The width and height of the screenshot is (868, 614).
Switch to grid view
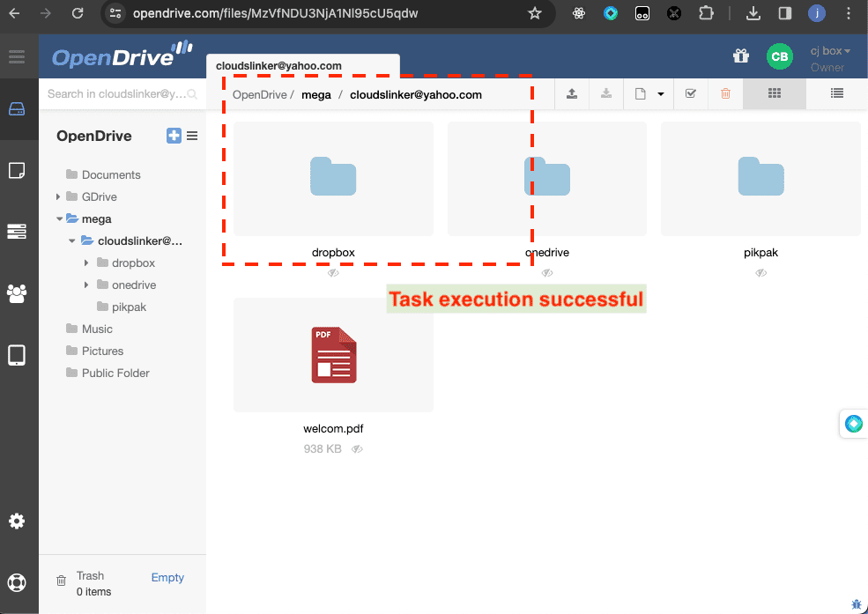click(775, 93)
